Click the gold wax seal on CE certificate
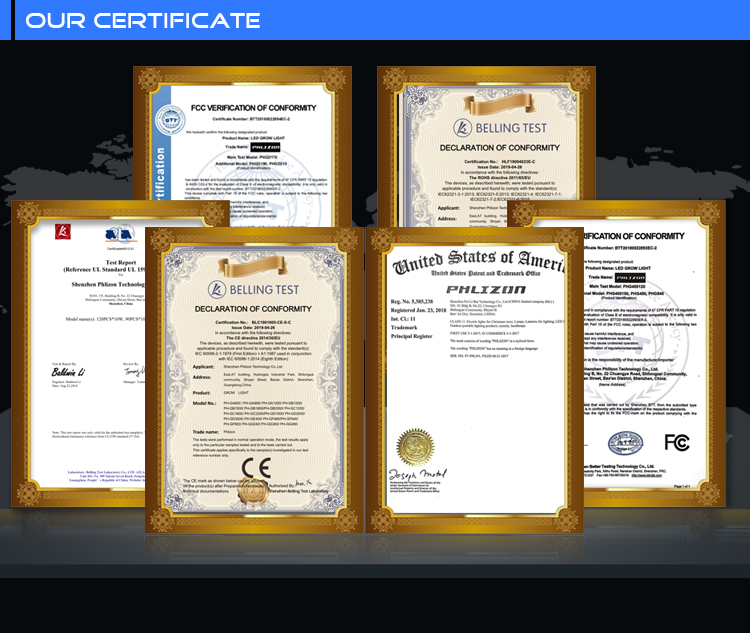This screenshot has width=750, height=633. coord(252,493)
